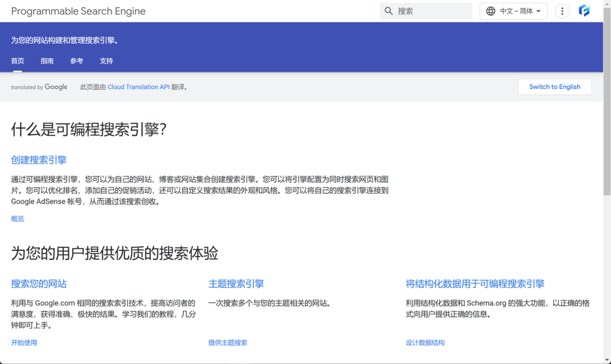Click the 开始使用 link
Image resolution: width=611 pixels, height=364 pixels.
pos(24,343)
